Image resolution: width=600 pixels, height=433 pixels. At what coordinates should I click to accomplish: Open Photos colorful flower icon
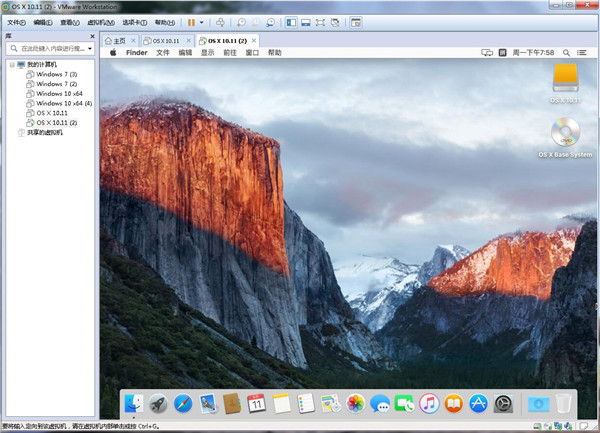355,404
